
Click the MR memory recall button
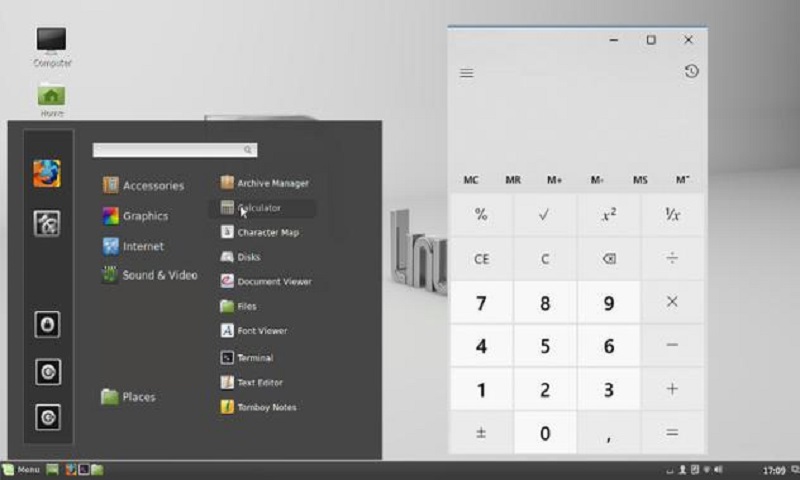coord(513,180)
